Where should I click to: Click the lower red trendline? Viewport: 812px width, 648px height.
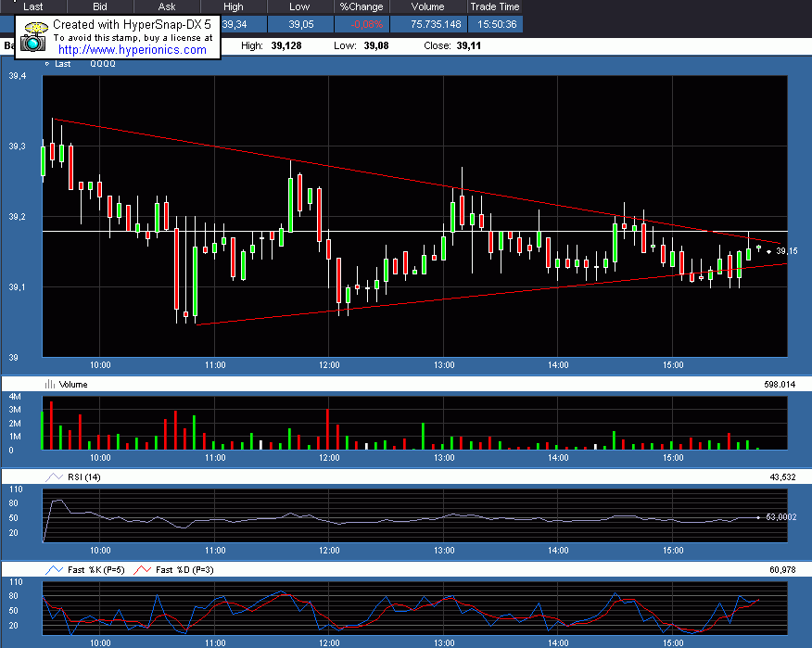tap(492, 294)
